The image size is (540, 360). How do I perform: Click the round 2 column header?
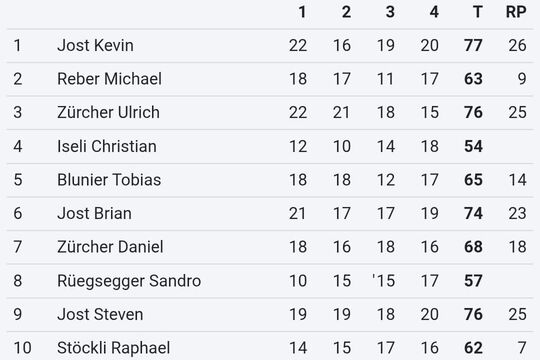coord(346,12)
